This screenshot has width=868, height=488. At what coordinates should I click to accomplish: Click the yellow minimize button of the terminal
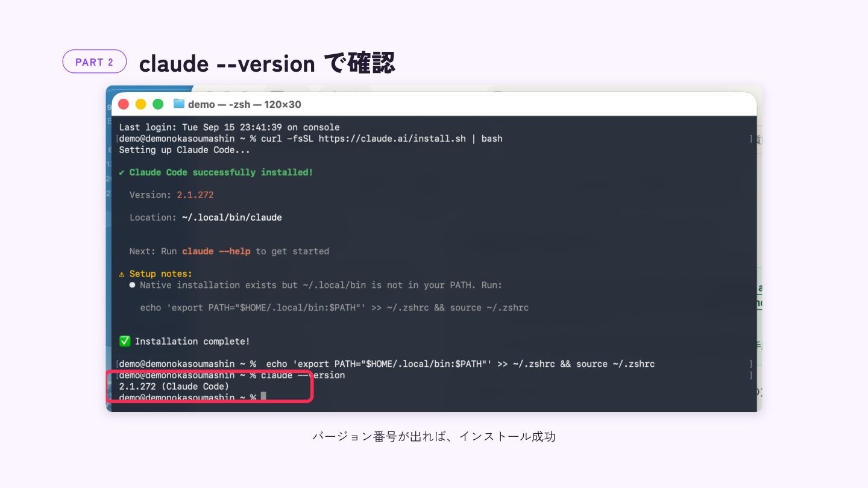[x=140, y=104]
